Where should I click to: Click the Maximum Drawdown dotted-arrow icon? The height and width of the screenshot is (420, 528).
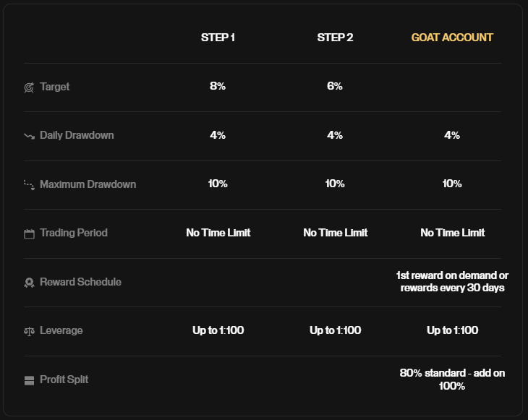(30, 185)
